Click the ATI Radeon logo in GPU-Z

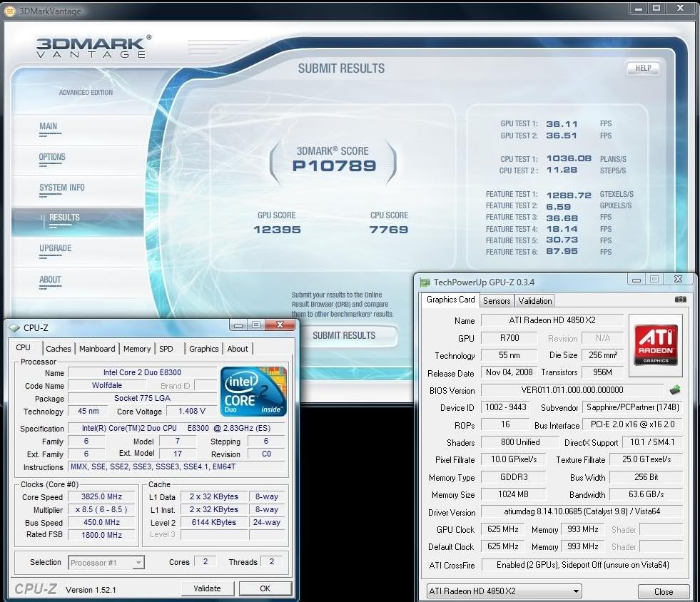point(655,345)
